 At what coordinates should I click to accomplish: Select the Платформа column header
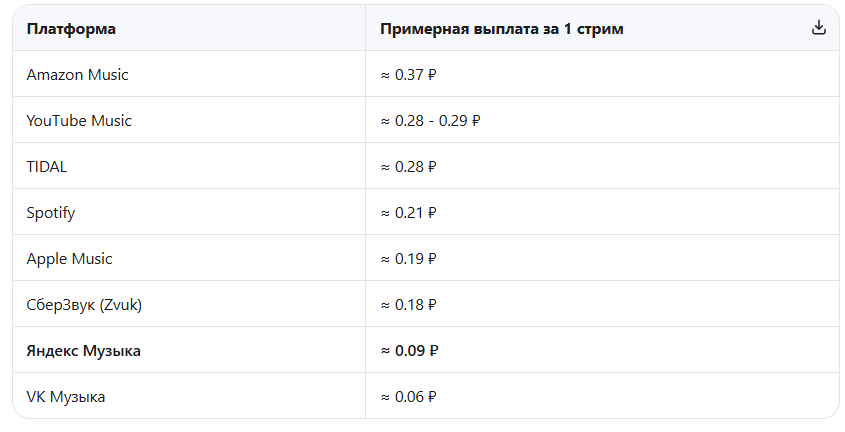(x=71, y=29)
